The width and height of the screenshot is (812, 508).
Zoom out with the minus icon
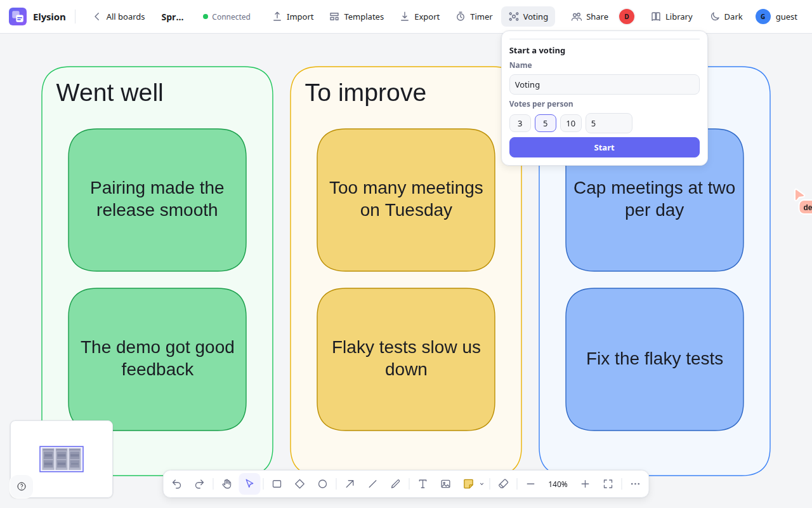tap(530, 484)
